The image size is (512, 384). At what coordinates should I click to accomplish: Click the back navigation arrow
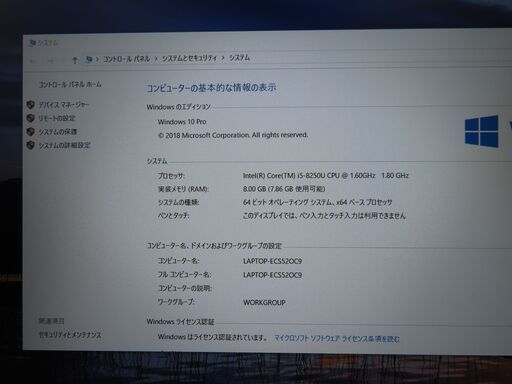point(33,61)
